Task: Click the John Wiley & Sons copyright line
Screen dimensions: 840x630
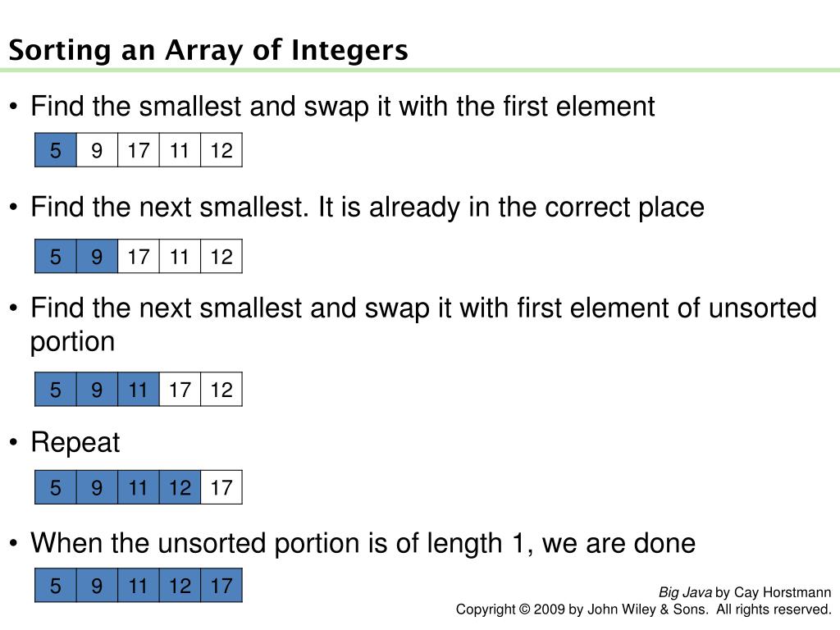Action: (x=643, y=609)
